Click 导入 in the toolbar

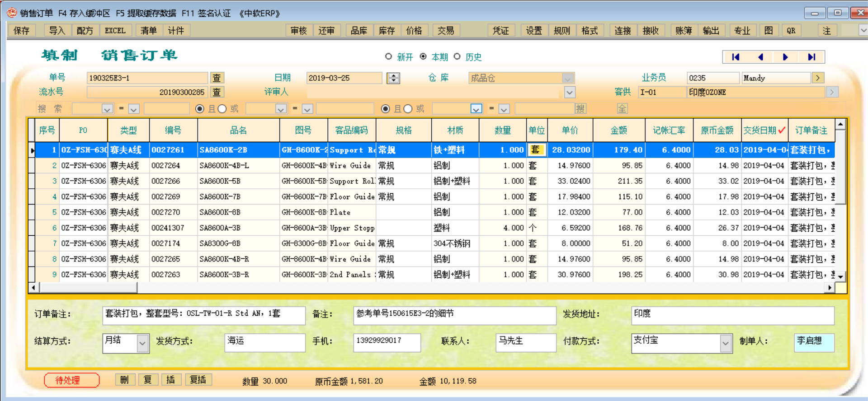click(x=57, y=31)
